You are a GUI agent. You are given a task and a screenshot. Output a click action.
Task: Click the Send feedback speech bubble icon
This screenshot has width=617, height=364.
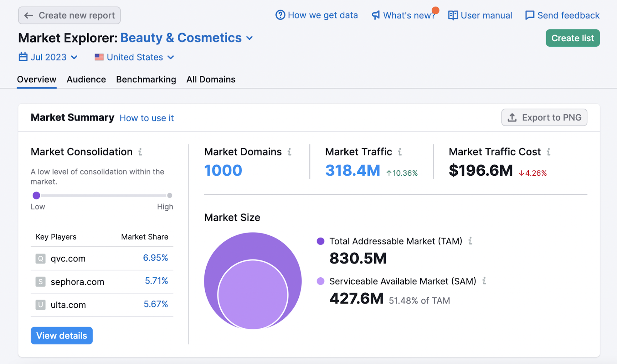(529, 15)
